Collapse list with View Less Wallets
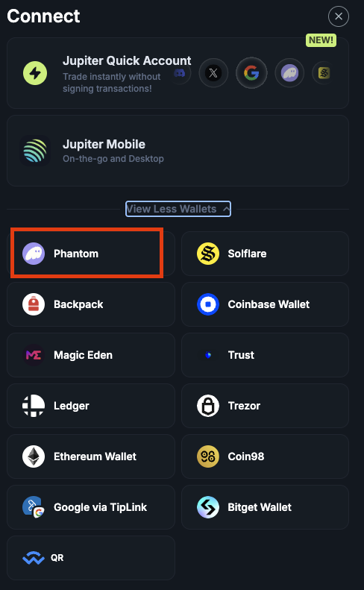This screenshot has width=364, height=590. (x=178, y=209)
